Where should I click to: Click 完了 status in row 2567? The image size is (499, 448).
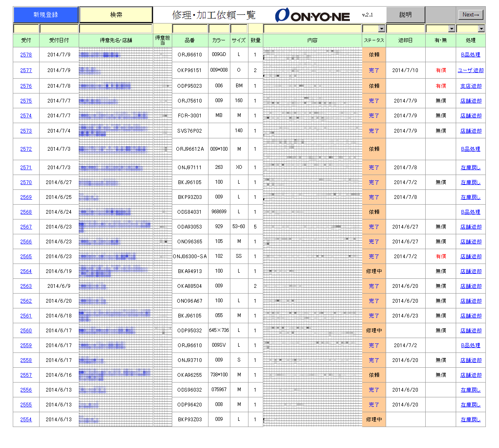374,227
